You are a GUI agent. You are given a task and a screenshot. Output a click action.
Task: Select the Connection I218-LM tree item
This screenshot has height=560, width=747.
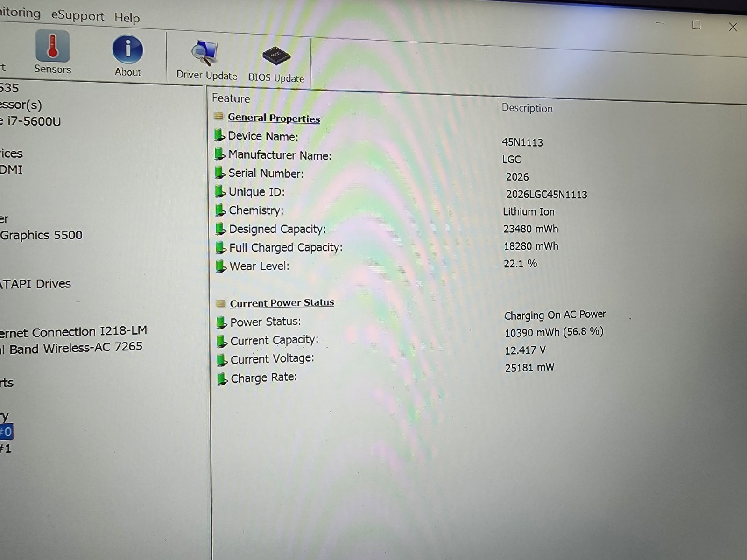pos(73,332)
